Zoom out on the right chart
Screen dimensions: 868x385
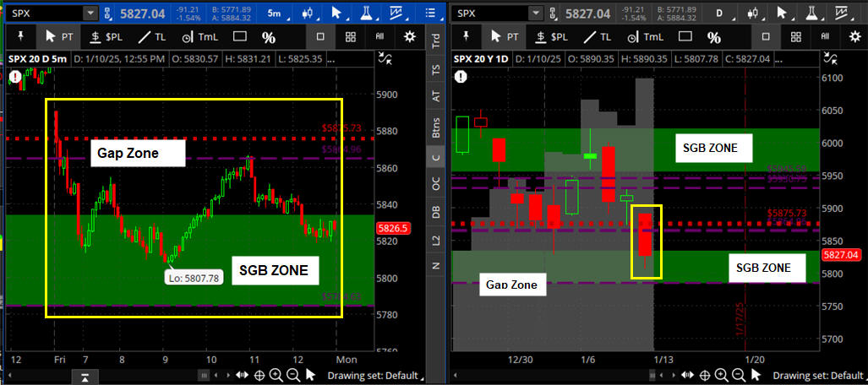[738, 376]
